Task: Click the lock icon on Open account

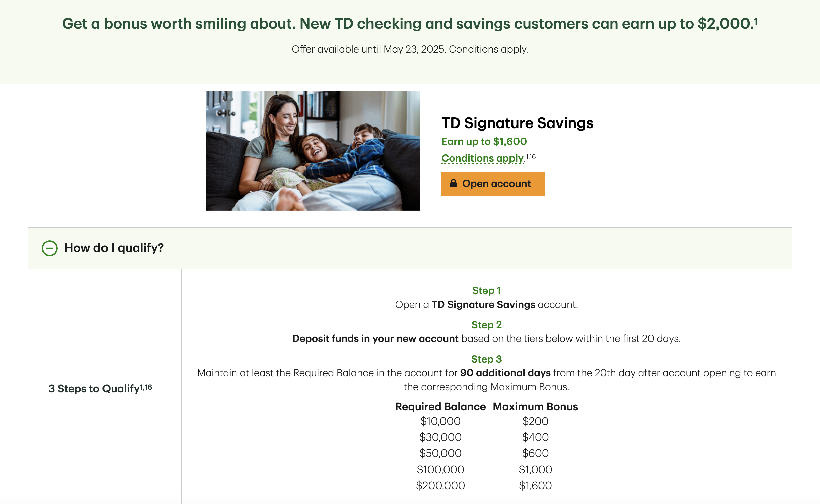Action: click(x=453, y=183)
